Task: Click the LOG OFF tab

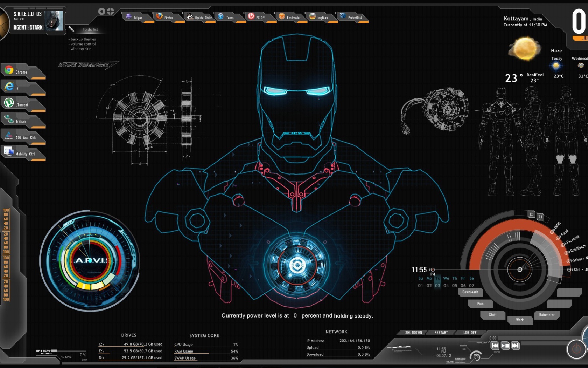Action: (x=470, y=333)
